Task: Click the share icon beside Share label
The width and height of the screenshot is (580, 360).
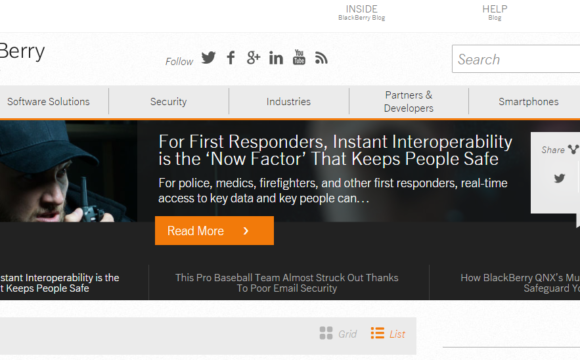Action: pyautogui.click(x=573, y=149)
